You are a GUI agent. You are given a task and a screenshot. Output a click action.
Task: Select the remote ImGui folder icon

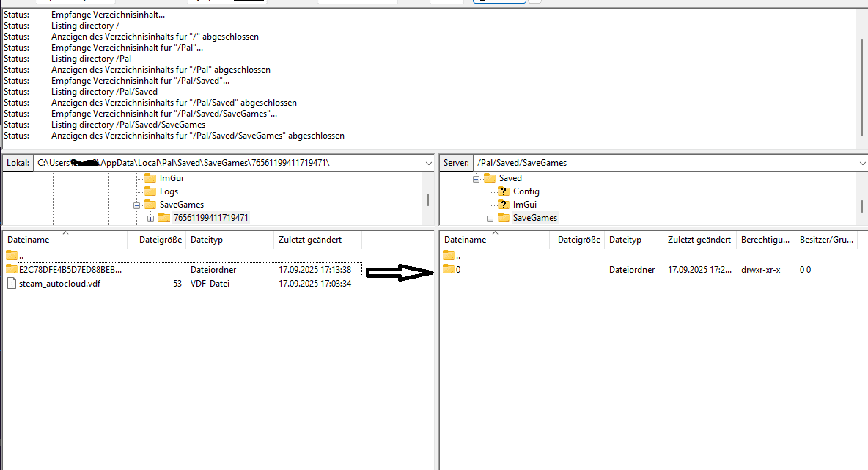click(x=503, y=205)
